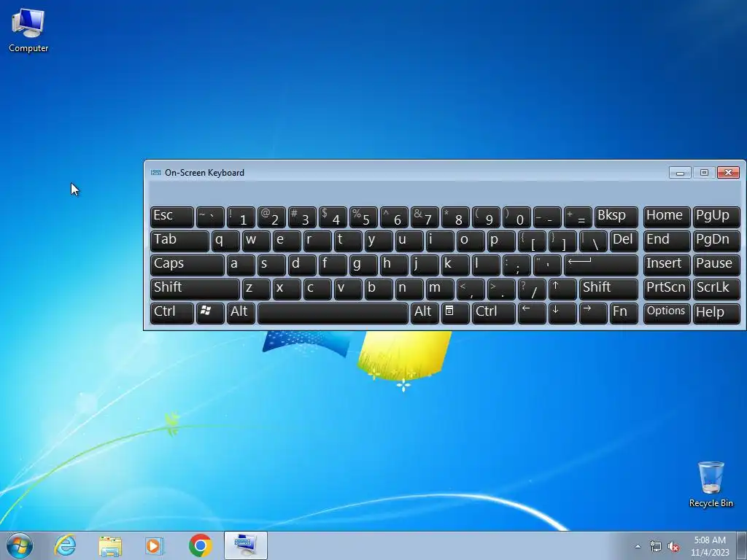Click the plus equals key
747x560 pixels.
click(578, 217)
